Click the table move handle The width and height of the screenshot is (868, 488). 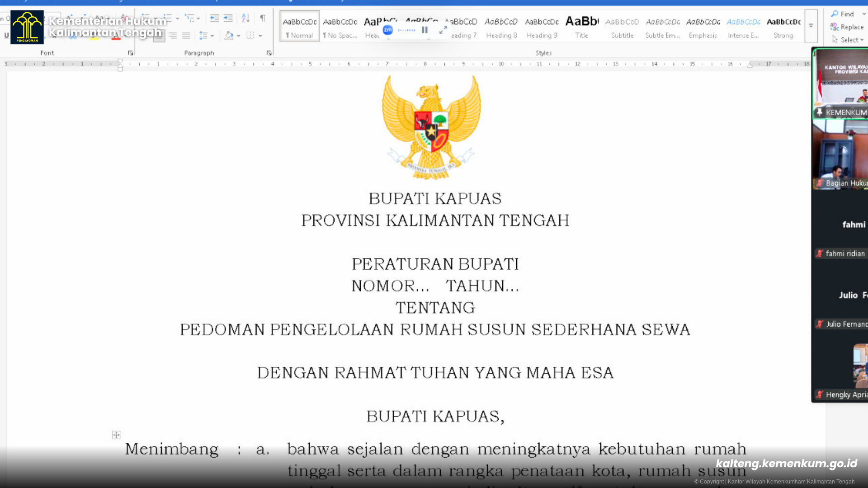click(116, 435)
